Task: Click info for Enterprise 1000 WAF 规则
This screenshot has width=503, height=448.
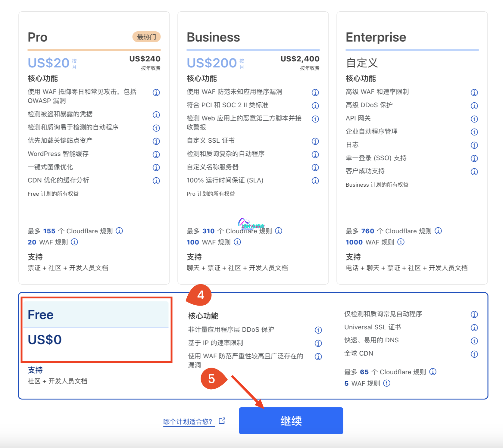Action: [x=401, y=242]
